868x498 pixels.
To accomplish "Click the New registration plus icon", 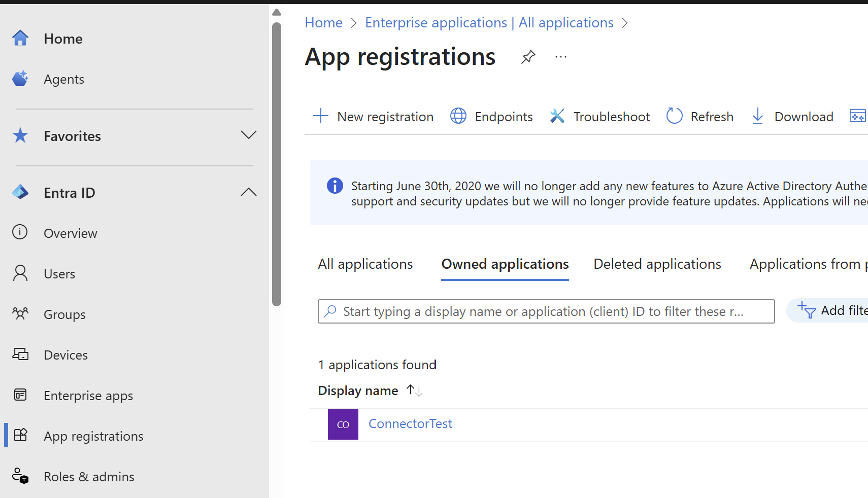I will [321, 116].
